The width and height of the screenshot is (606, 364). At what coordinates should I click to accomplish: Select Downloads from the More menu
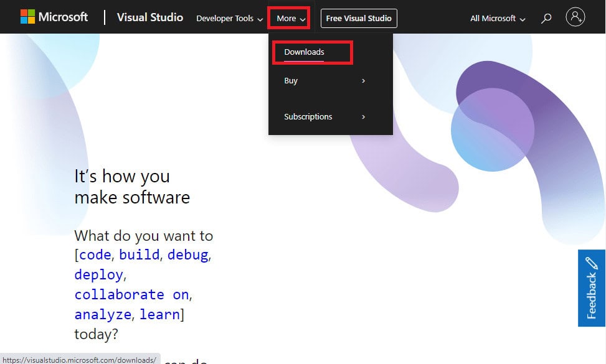(x=304, y=52)
